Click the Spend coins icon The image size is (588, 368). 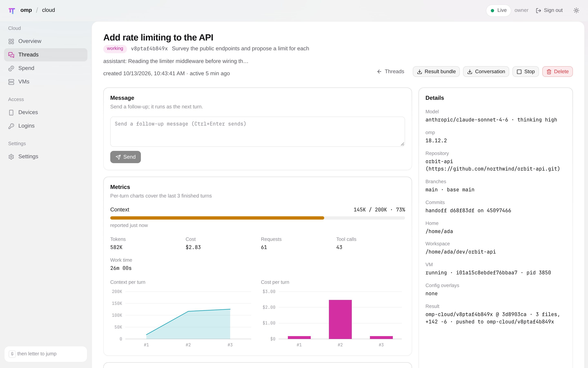coord(11,68)
